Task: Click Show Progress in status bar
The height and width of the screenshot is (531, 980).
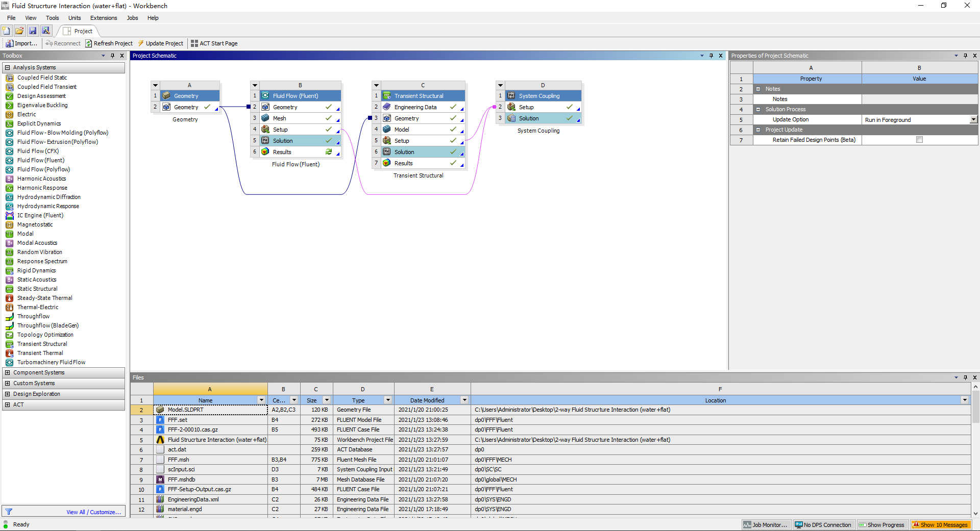Action: click(x=881, y=525)
